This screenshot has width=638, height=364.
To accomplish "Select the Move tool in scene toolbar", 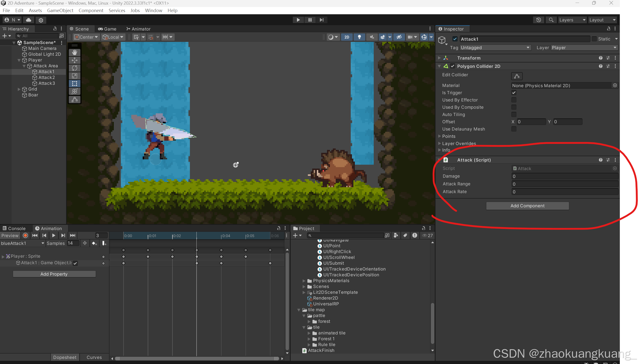I will [75, 60].
